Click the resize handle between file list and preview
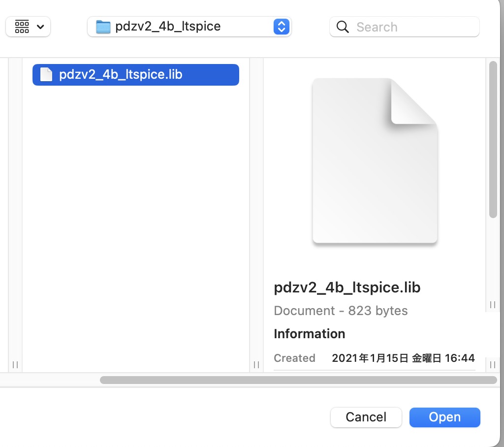The width and height of the screenshot is (504, 447). coord(256,364)
